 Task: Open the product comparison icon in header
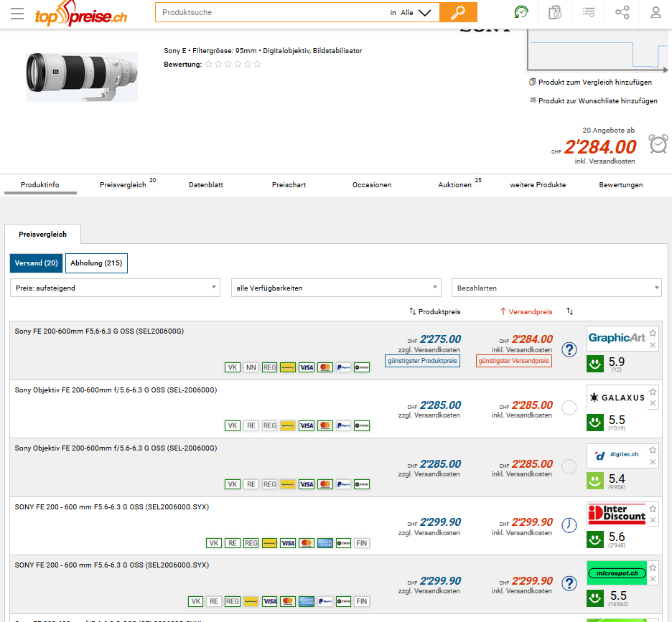click(x=554, y=12)
